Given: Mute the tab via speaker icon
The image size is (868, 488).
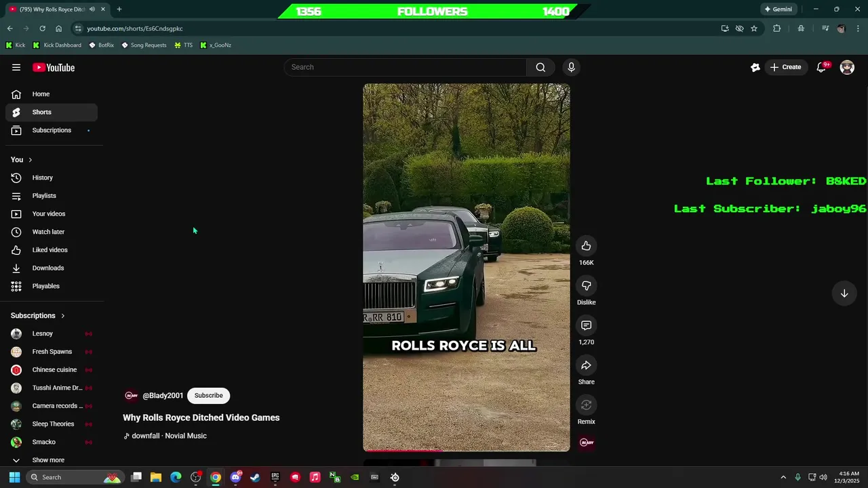Looking at the screenshot, I should (x=92, y=9).
